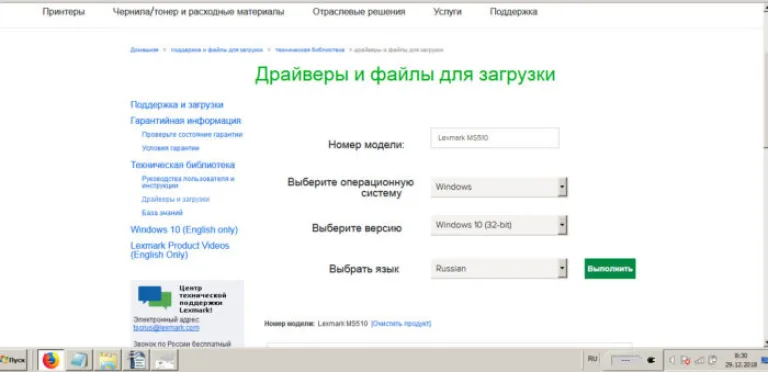The image size is (768, 372).
Task: Open the Отраслевые решения menu
Action: point(359,12)
